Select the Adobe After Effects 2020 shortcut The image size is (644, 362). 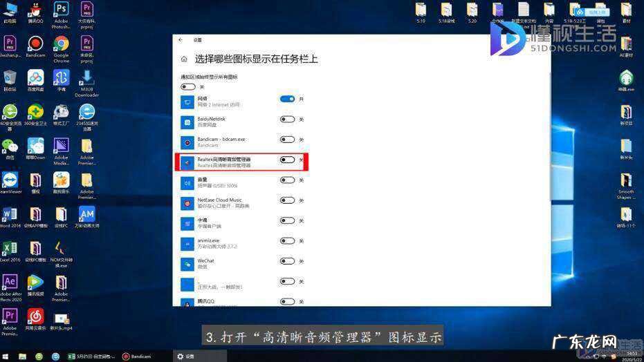point(10,288)
